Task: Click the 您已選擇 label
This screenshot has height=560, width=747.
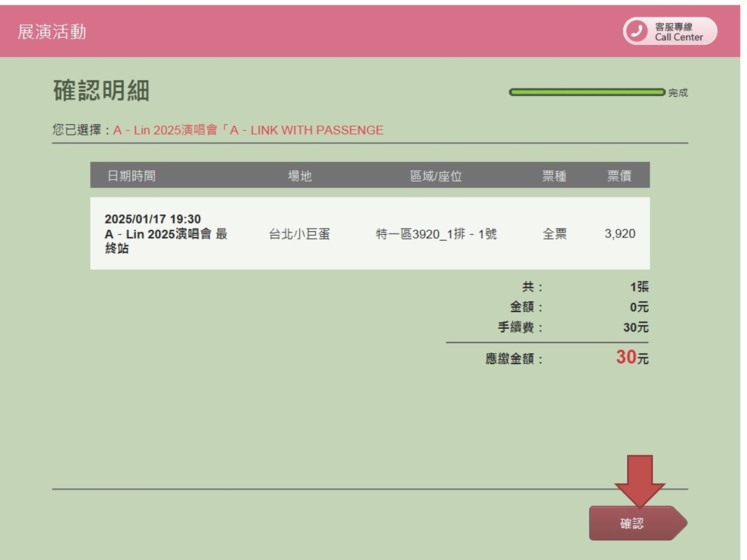Action: pos(82,130)
